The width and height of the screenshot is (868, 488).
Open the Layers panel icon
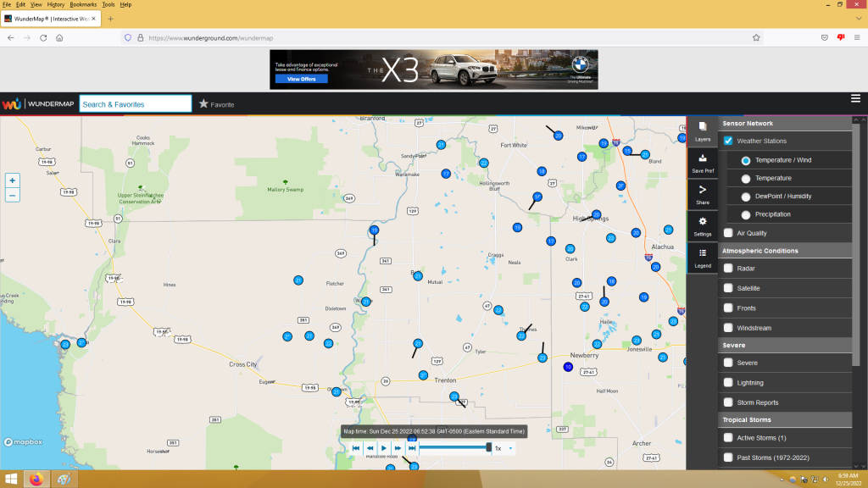[702, 130]
